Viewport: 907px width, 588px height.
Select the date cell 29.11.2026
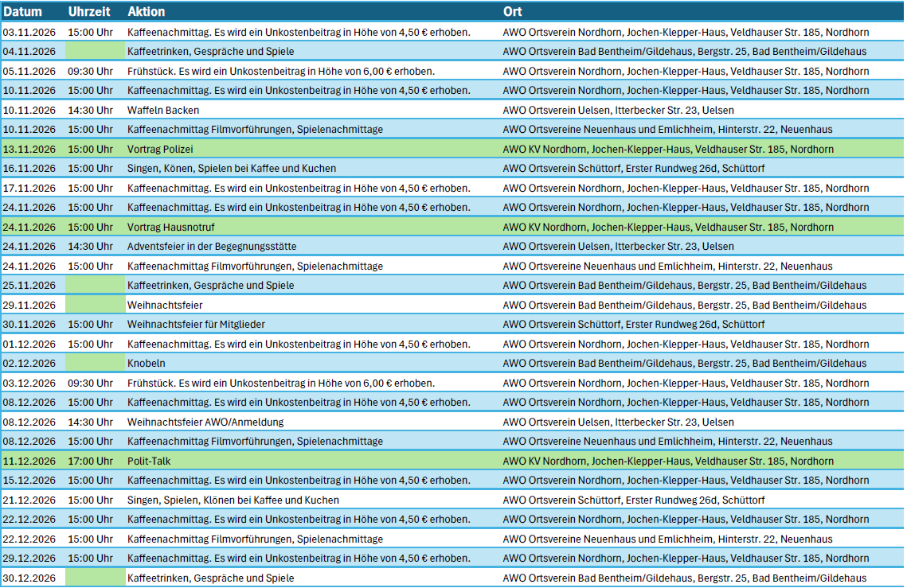[29, 305]
